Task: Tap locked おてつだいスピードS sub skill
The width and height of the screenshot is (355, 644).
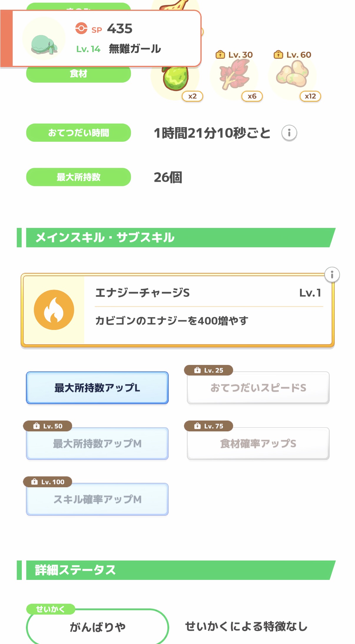Action: 258,388
